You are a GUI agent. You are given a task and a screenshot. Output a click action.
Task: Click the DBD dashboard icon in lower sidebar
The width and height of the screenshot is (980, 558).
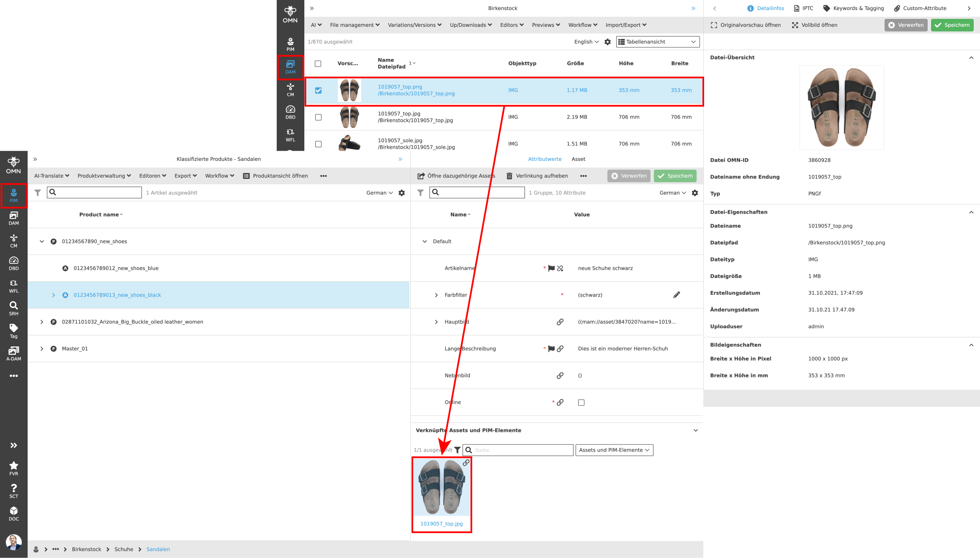coord(13,263)
